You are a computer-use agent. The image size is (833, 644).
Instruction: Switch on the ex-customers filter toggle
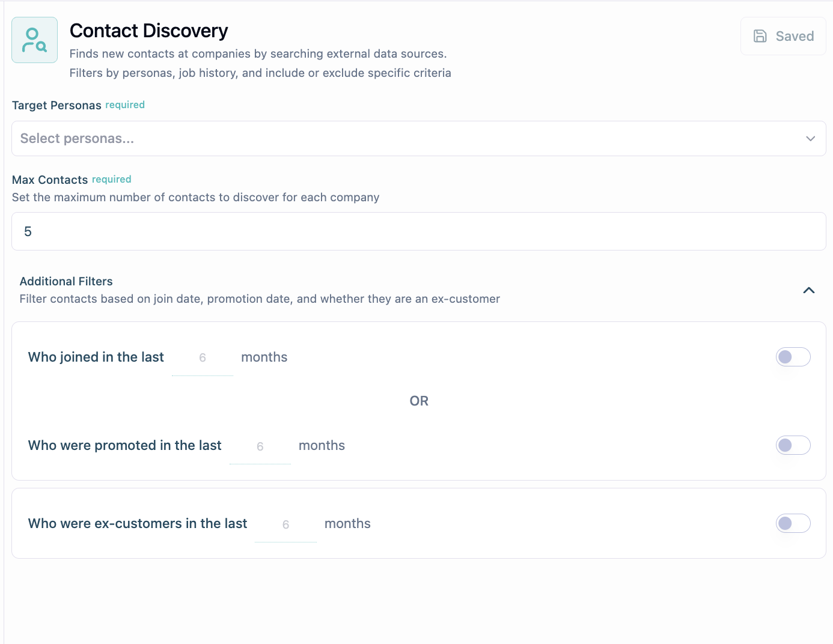pyautogui.click(x=793, y=523)
